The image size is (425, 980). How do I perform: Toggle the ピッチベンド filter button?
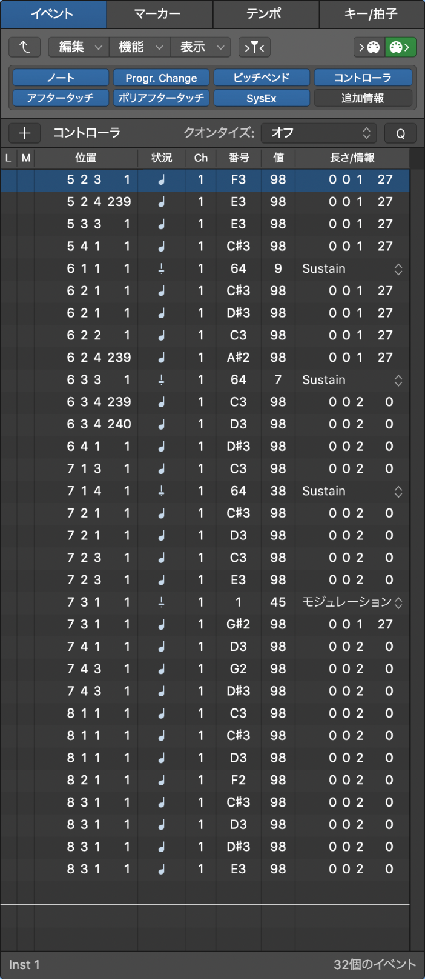(x=262, y=78)
